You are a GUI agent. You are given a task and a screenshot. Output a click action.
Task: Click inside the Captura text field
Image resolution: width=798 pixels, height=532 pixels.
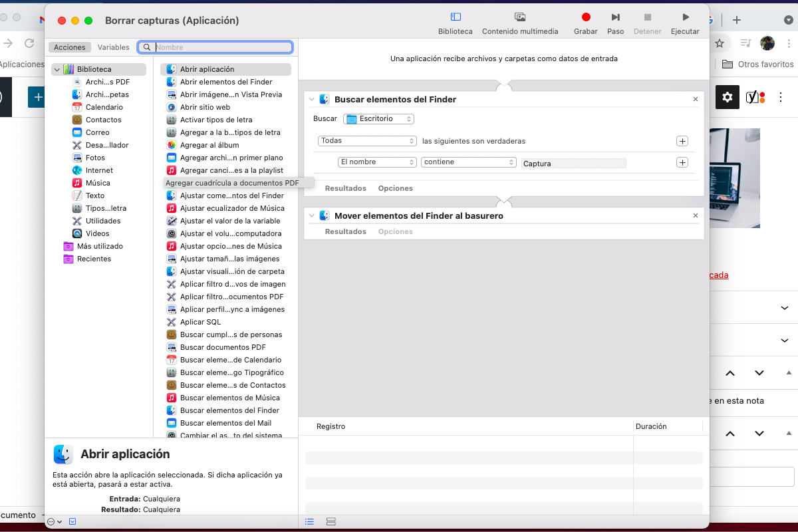[x=573, y=163]
